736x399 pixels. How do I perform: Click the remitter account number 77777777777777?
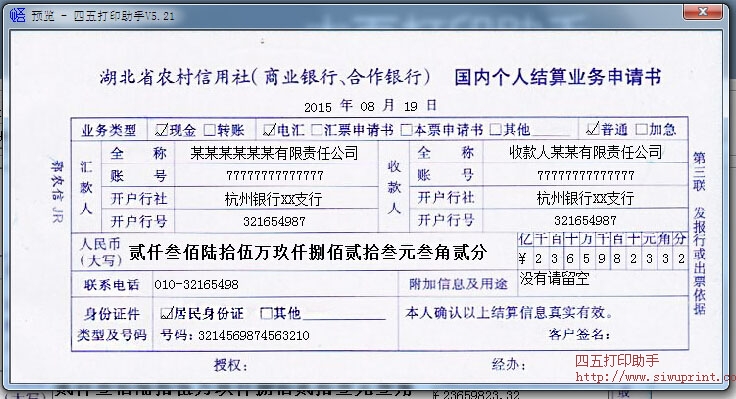point(275,176)
